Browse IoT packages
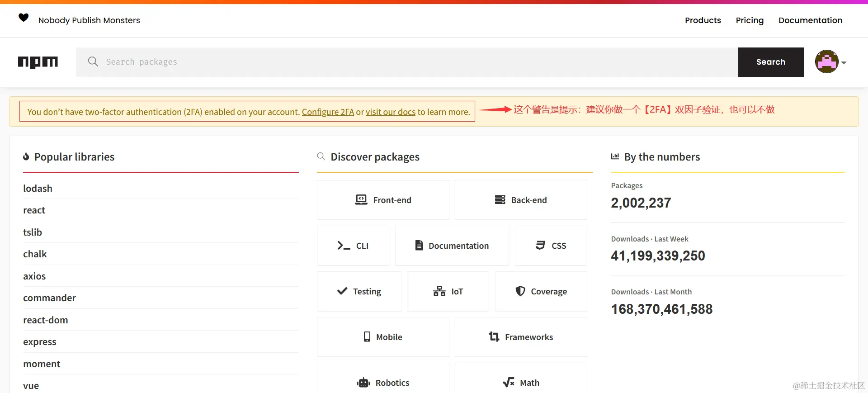Screen dimensions: 868x393 (x=448, y=291)
